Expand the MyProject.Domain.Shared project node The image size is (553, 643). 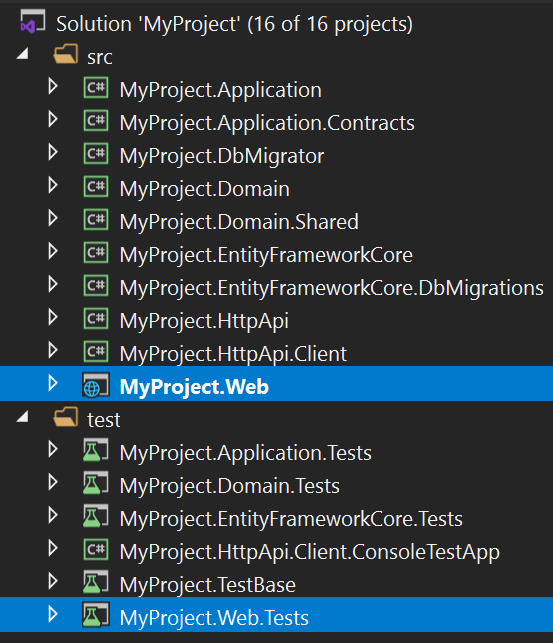pyautogui.click(x=53, y=219)
